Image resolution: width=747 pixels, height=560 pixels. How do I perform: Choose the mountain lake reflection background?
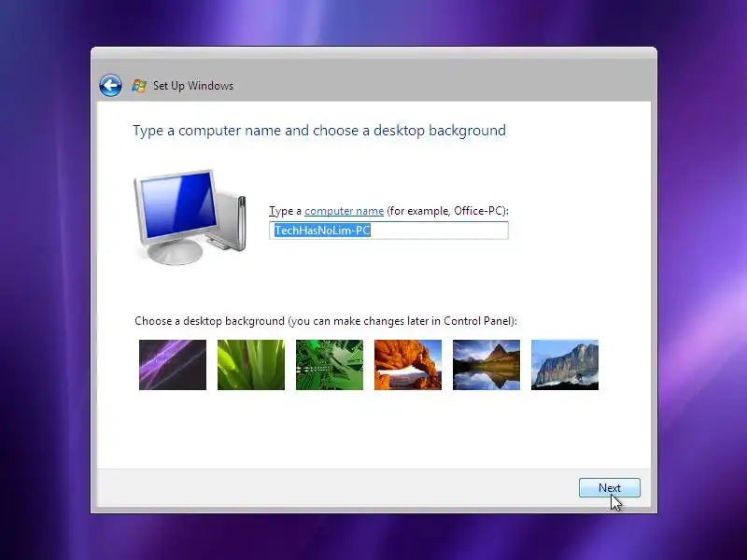pos(486,365)
